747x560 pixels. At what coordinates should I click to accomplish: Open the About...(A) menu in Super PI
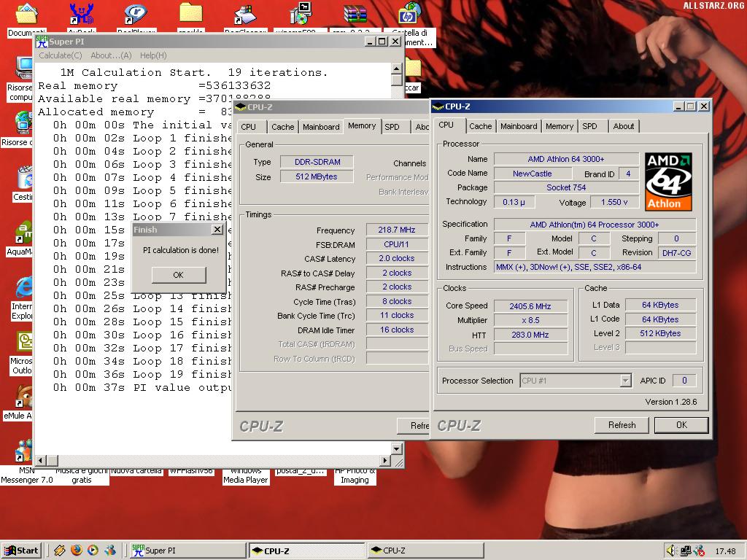[111, 55]
